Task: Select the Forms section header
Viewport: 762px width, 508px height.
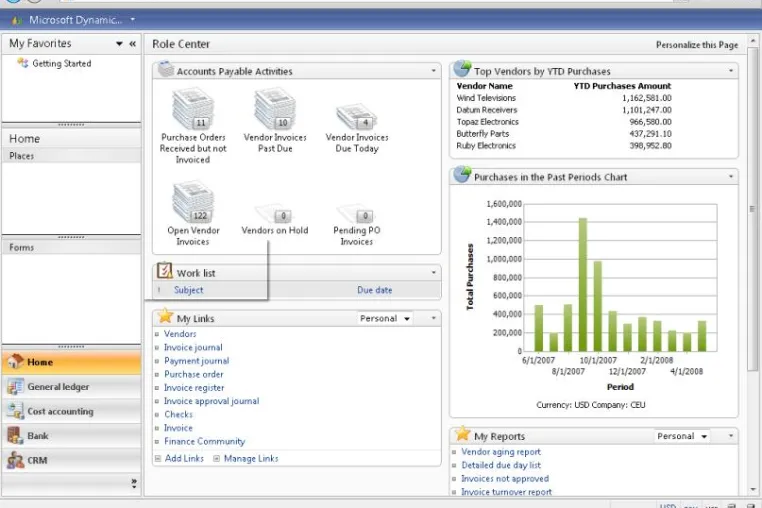Action: [71, 247]
